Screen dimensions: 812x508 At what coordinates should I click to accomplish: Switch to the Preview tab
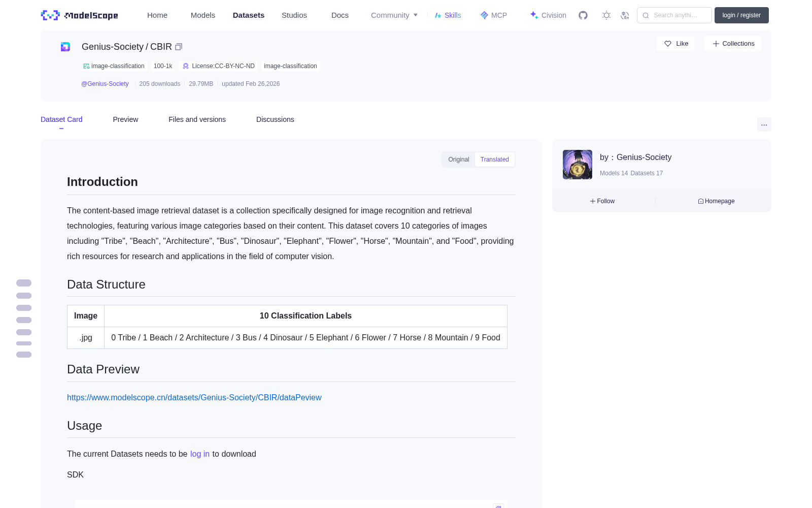125,119
